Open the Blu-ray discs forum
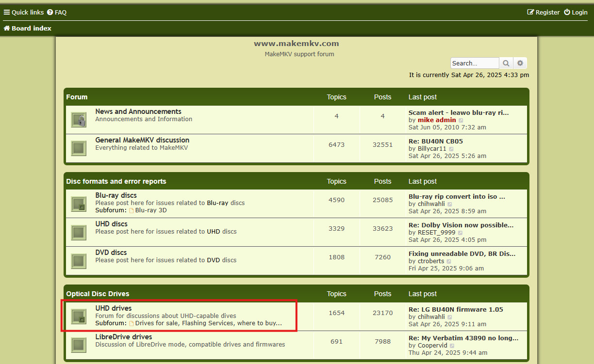 (116, 195)
